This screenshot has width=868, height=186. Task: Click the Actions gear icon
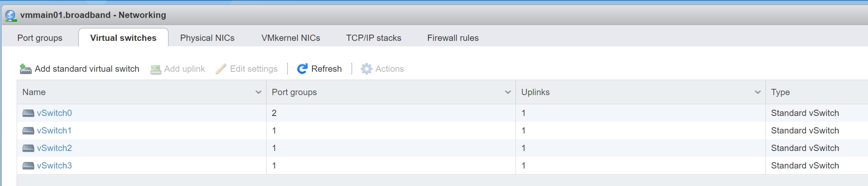pyautogui.click(x=366, y=69)
